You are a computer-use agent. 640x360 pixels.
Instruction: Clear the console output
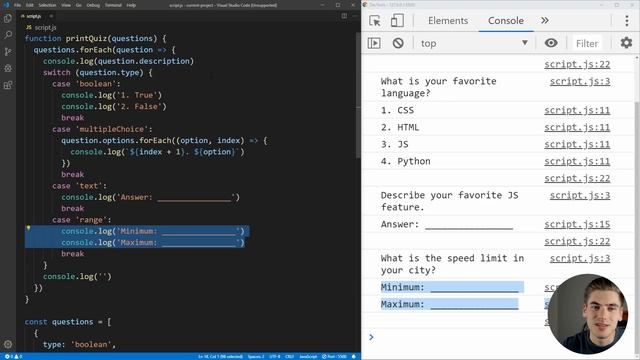(398, 43)
